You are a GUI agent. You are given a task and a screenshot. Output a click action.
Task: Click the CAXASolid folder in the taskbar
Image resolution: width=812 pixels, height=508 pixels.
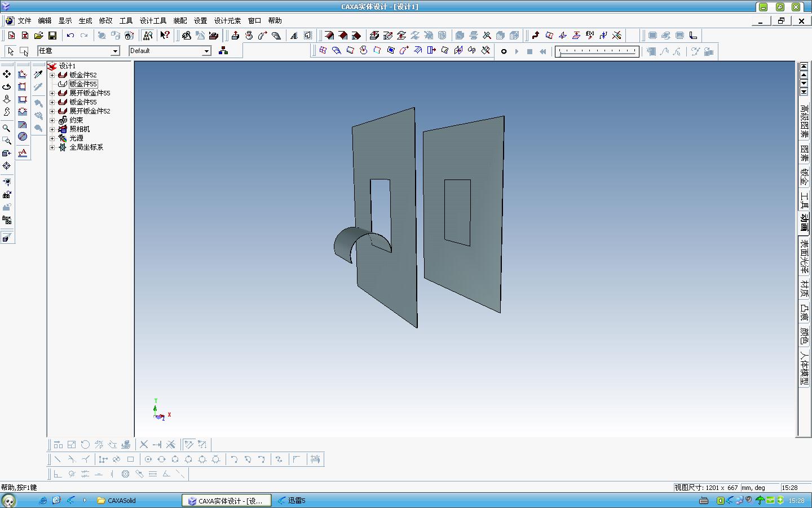[x=116, y=501]
